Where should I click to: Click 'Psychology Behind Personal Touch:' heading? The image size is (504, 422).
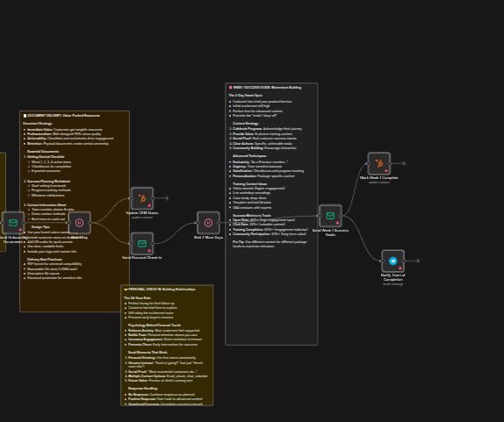point(155,325)
